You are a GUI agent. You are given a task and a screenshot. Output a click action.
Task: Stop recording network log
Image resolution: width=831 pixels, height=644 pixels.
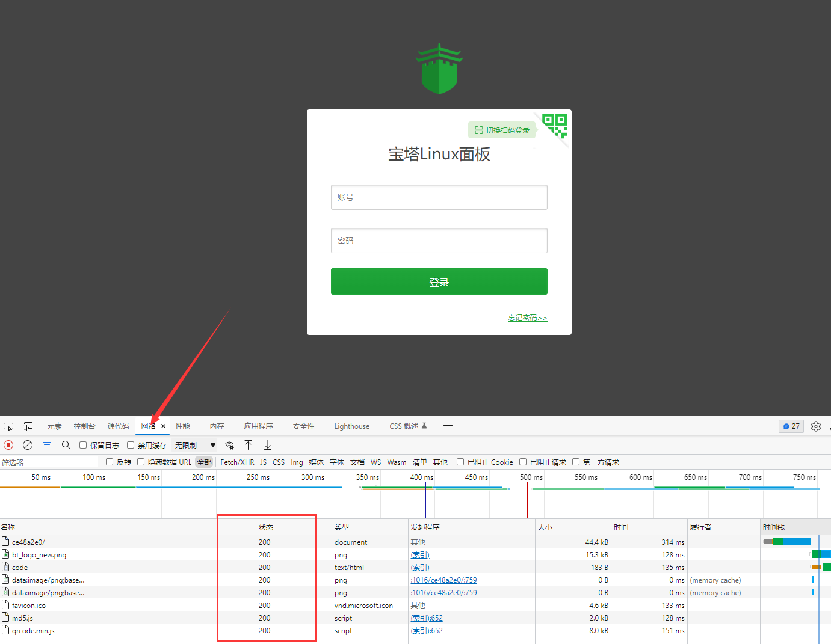coord(8,445)
